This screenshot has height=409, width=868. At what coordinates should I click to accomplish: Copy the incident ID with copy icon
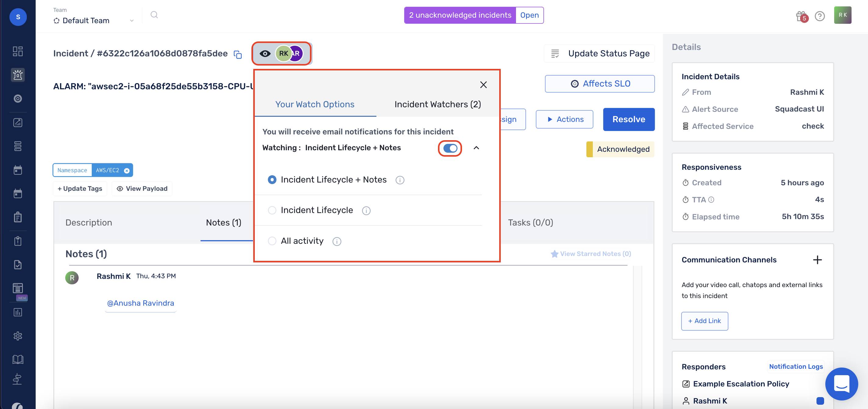[238, 54]
